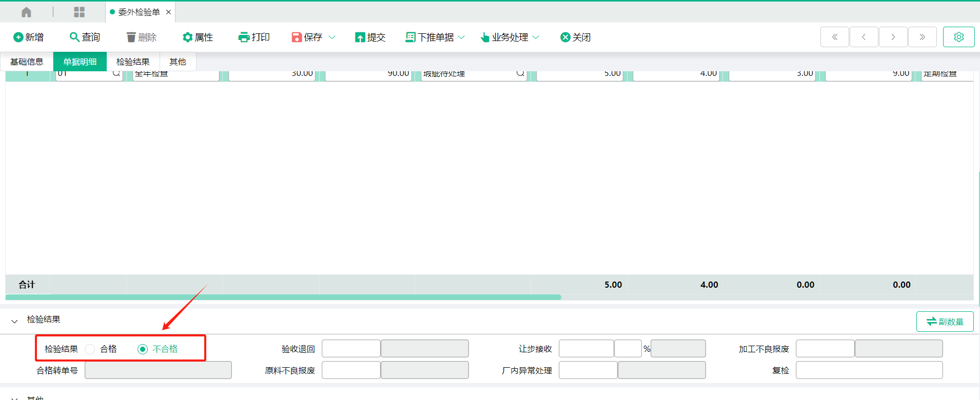Screen dimensions: 980x400
Task: Select the cell with value 30.00
Action: pos(272,75)
